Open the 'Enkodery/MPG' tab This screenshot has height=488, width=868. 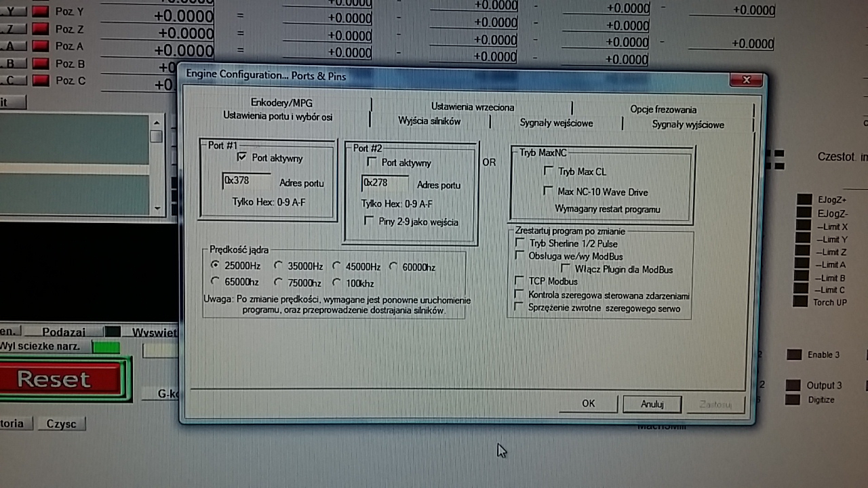click(281, 102)
